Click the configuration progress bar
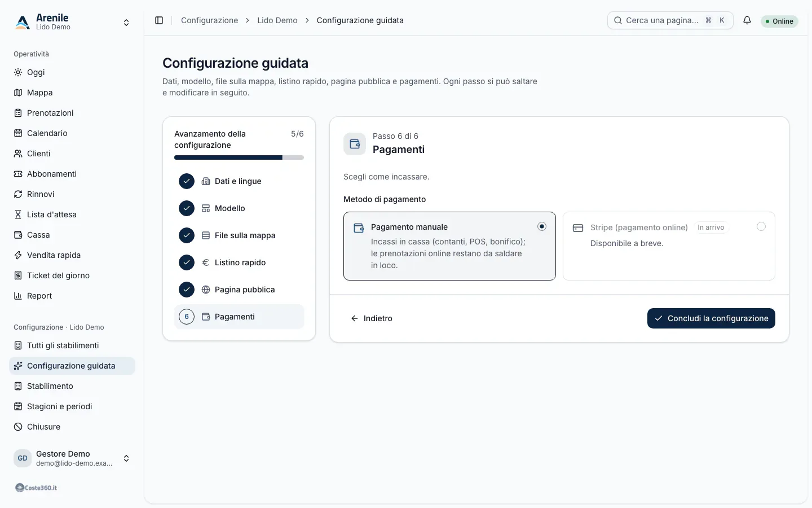Image resolution: width=812 pixels, height=508 pixels. (x=239, y=157)
